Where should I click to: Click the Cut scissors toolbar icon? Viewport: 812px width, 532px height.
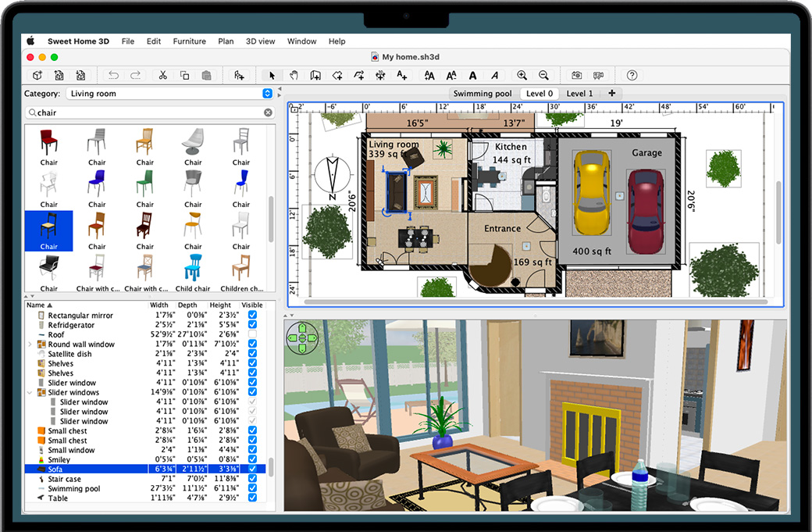click(162, 75)
